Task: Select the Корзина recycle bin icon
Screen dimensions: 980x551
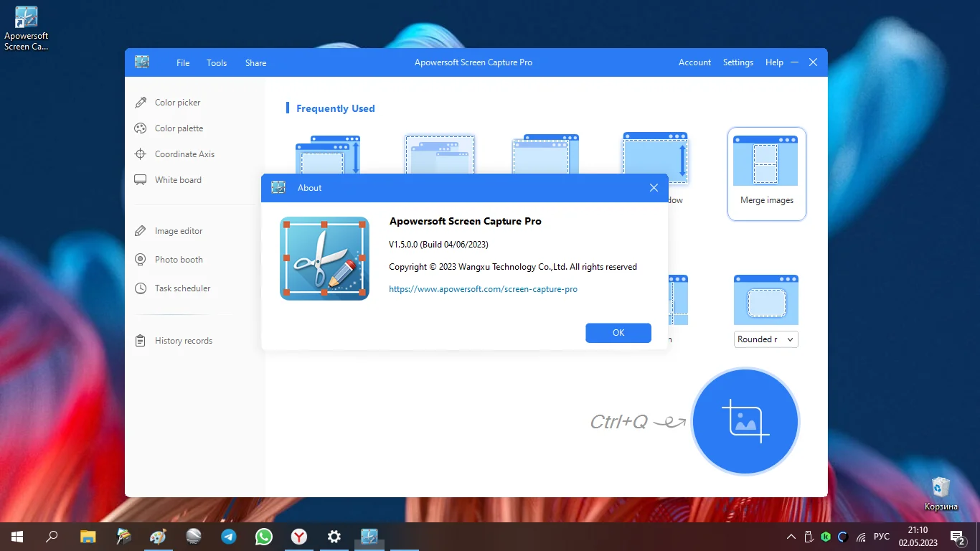Action: coord(941,494)
